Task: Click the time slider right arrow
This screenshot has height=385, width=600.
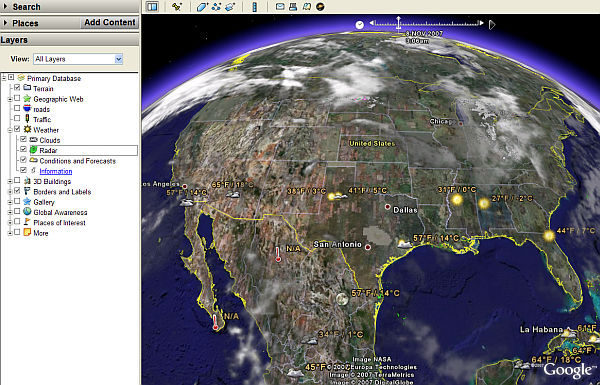Action: point(481,23)
